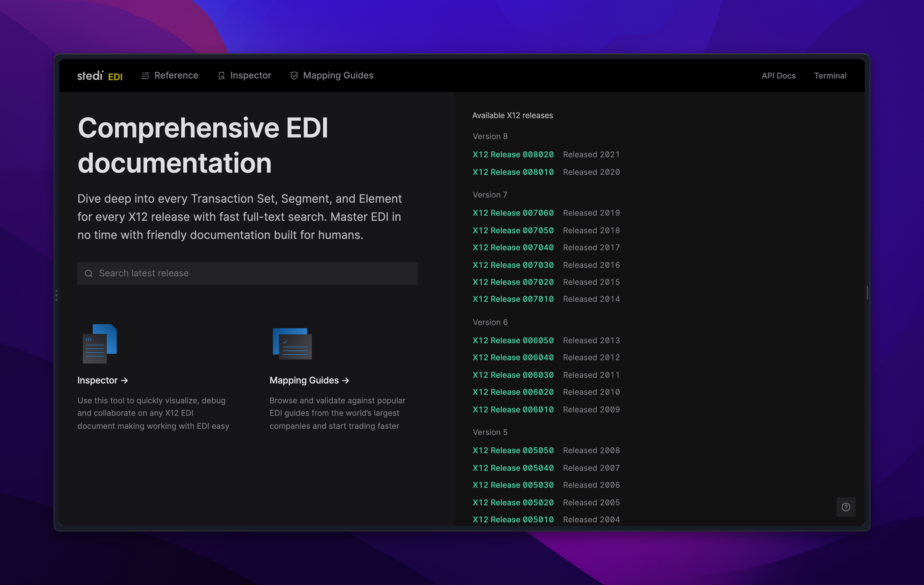Click the Inspector code-document illustration
Image resolution: width=924 pixels, height=585 pixels.
click(x=100, y=344)
